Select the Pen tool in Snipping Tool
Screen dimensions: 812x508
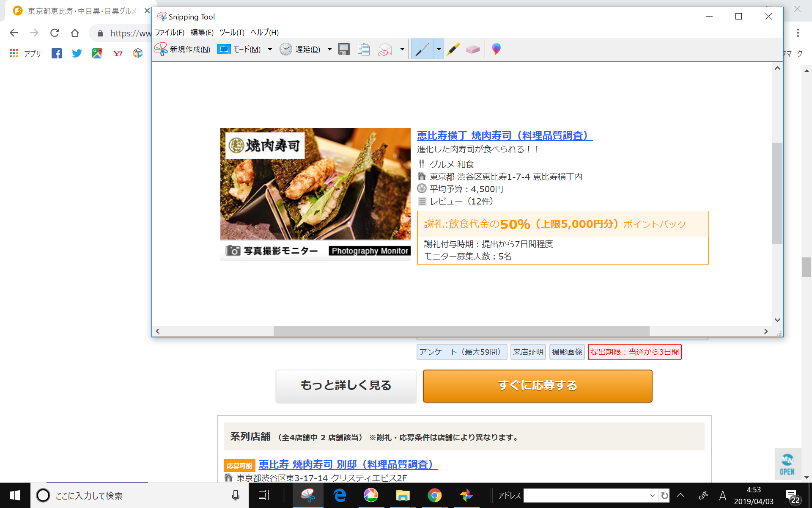click(x=422, y=50)
